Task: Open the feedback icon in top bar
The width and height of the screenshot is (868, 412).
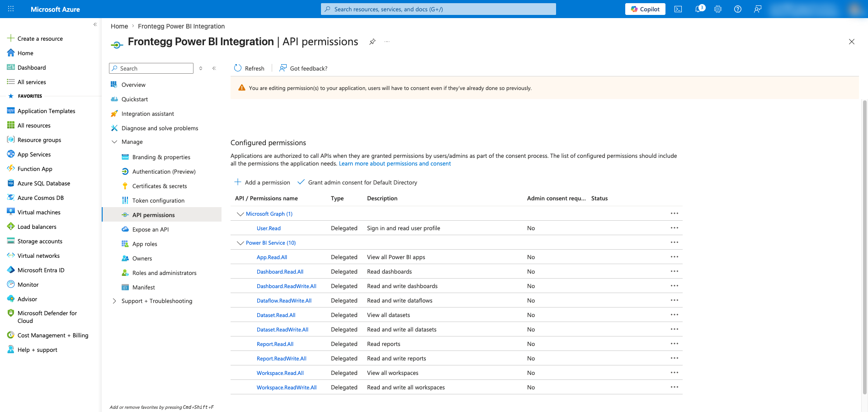Action: coord(758,9)
